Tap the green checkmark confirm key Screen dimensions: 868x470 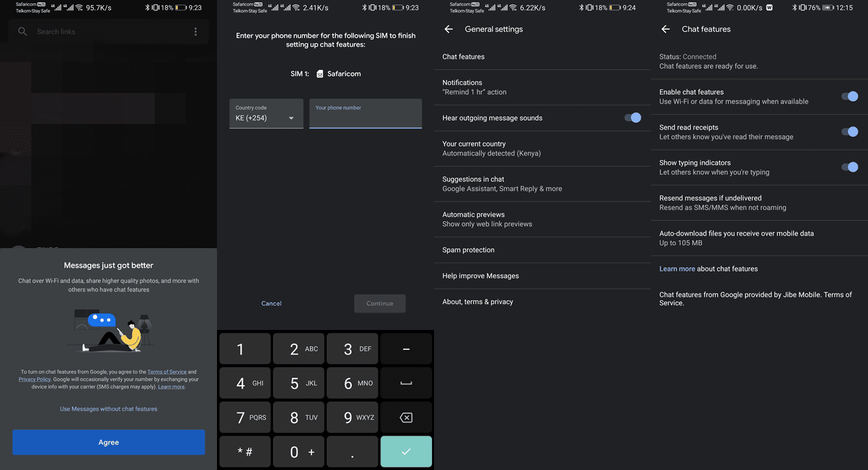tap(406, 452)
